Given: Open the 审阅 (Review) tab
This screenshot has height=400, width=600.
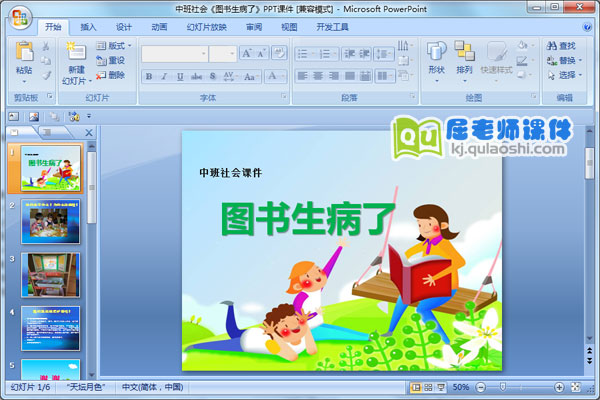Looking at the screenshot, I should coord(254,27).
